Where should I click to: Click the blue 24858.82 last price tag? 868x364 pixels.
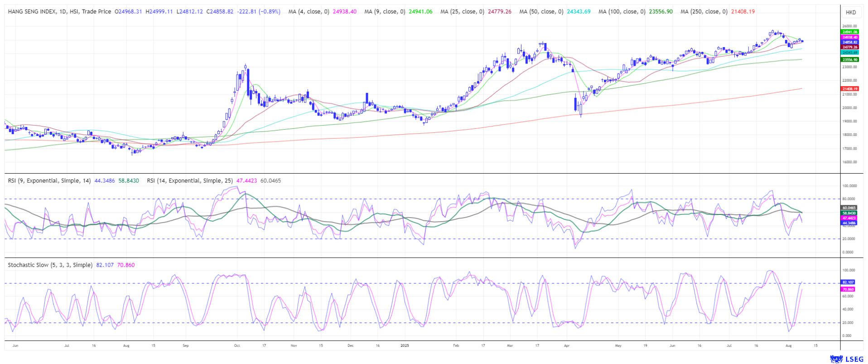[849, 42]
